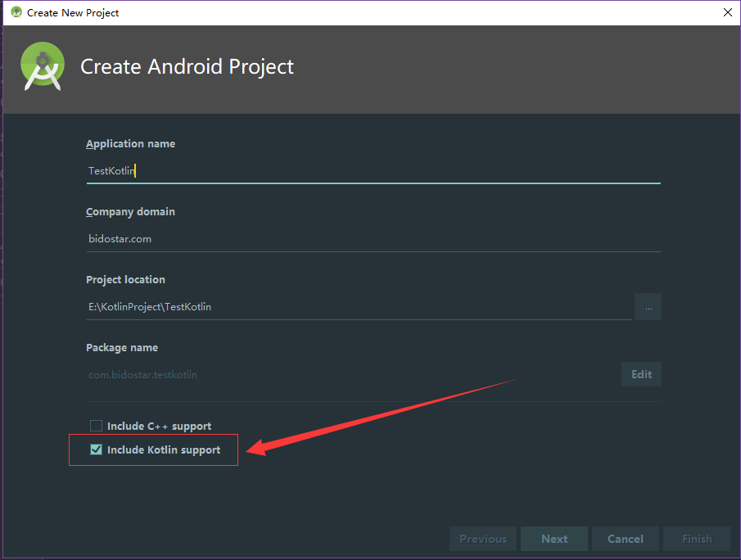
Task: Uncheck the Include Kotlin support checkbox
Action: [97, 449]
